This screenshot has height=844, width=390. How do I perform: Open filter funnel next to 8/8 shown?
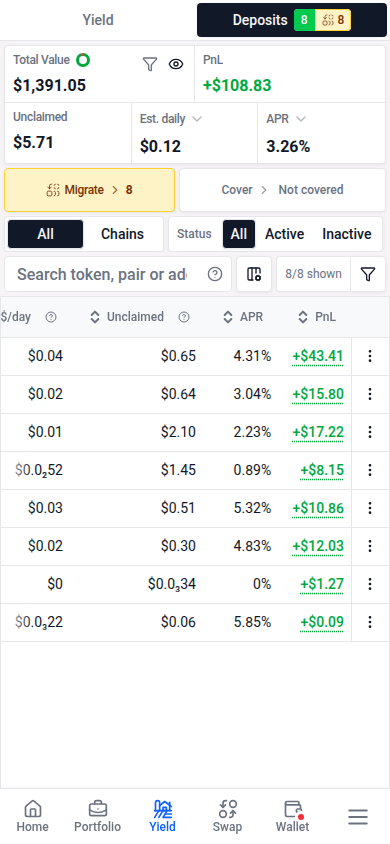tap(368, 274)
